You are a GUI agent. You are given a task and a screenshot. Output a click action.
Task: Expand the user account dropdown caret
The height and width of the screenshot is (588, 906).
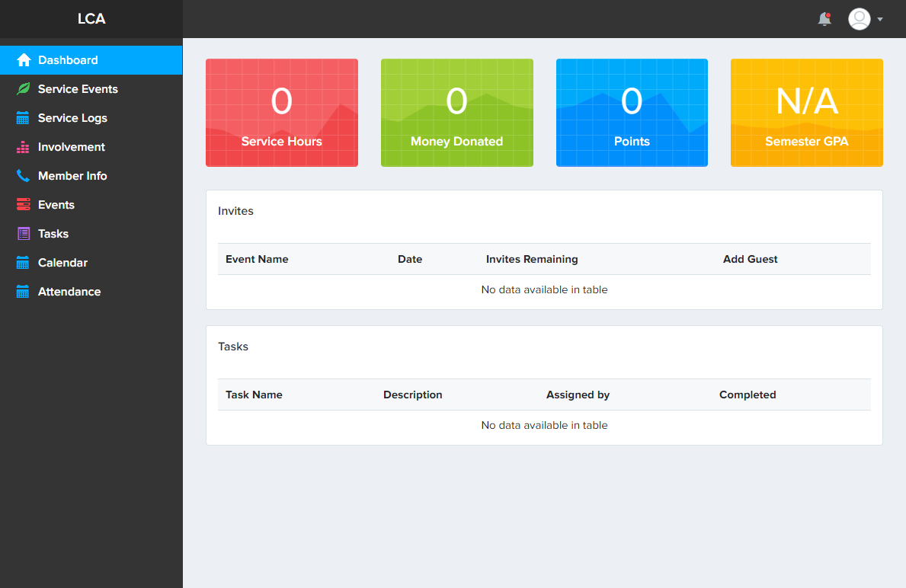(880, 19)
